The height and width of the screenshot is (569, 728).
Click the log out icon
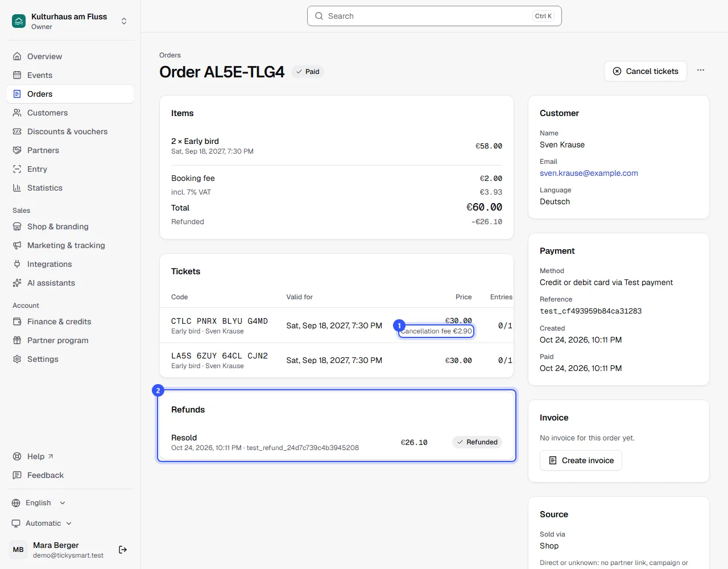click(x=123, y=550)
